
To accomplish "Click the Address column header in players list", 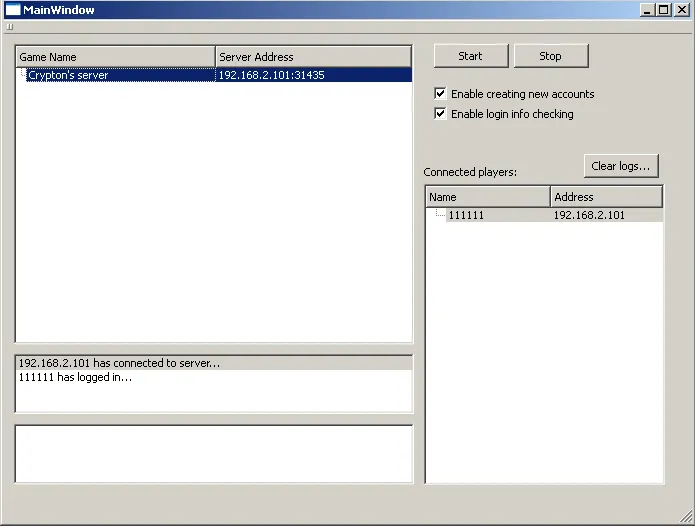I will coord(605,197).
